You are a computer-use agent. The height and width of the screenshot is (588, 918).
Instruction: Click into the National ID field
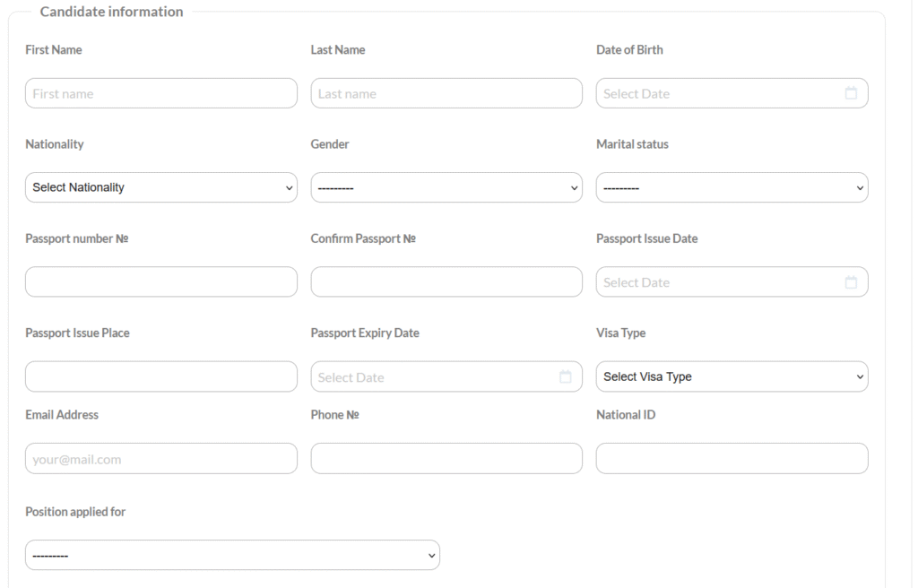point(732,458)
